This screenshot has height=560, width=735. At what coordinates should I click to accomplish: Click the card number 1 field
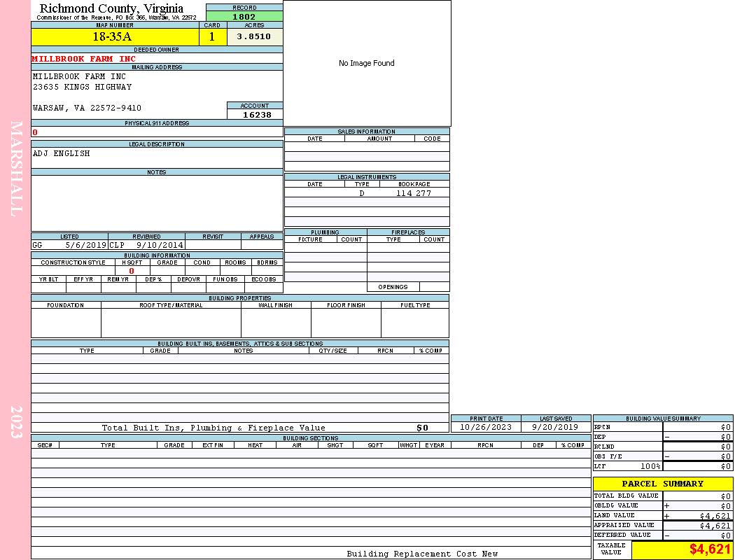212,36
